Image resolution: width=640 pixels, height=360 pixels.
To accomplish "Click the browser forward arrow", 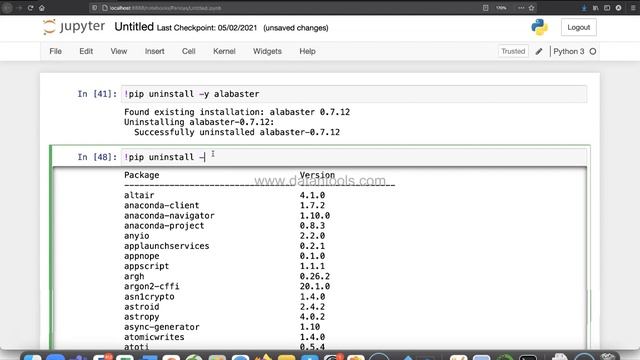I will pyautogui.click(x=19, y=8).
